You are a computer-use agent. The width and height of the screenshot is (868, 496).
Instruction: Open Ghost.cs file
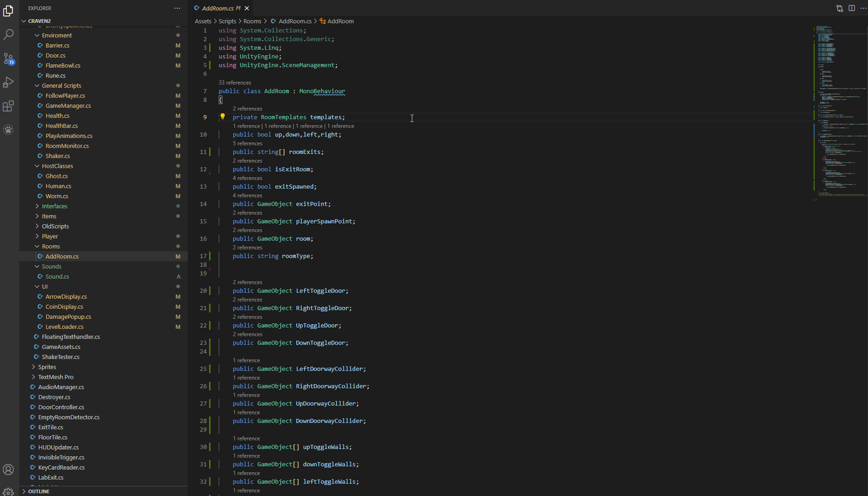(103, 176)
